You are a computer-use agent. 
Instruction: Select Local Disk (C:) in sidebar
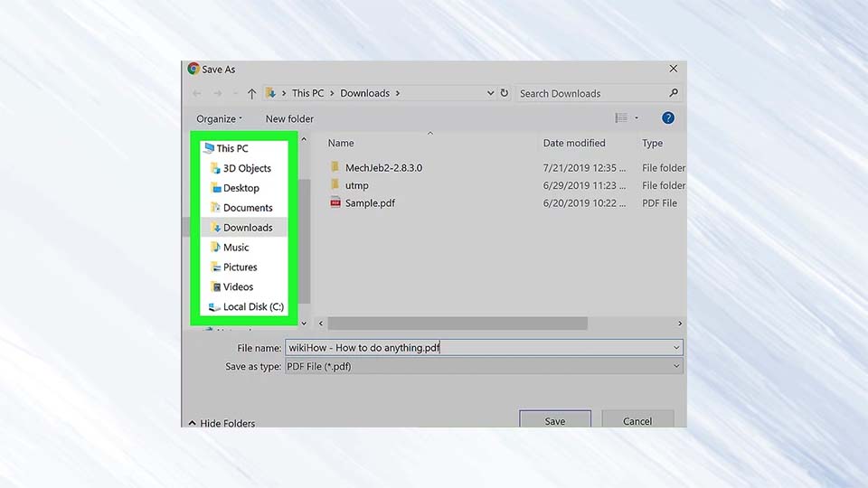[253, 306]
